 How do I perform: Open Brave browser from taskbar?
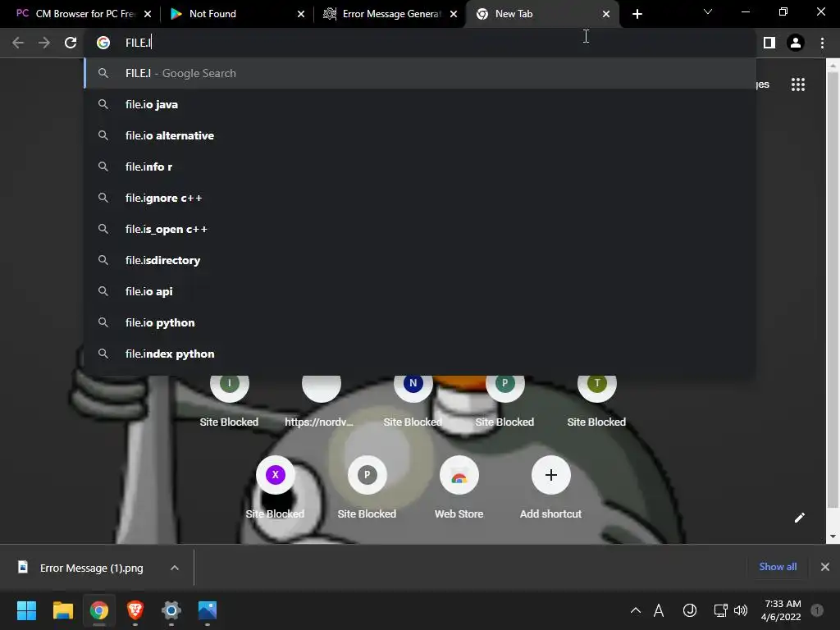135,610
